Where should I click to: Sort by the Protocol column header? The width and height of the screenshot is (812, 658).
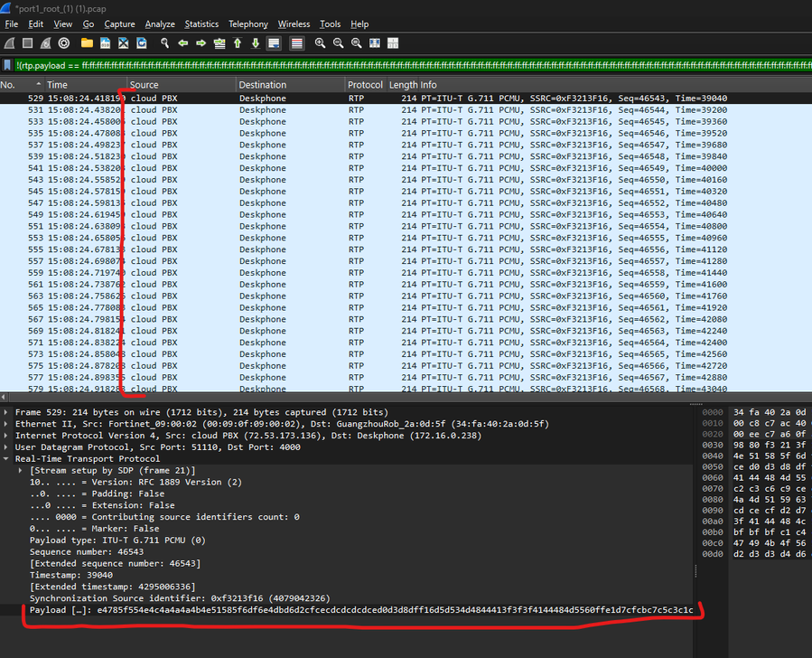coord(365,85)
